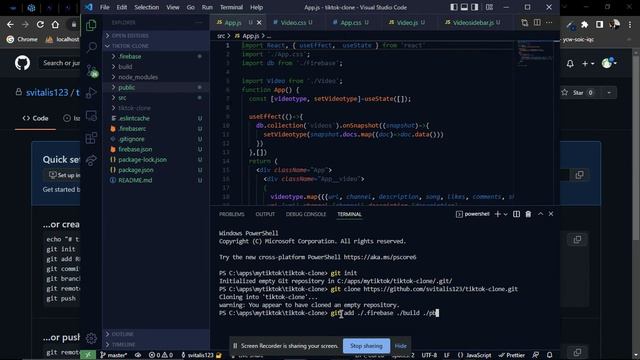Expand the Outline section
Viewport: 640px width, 360px height.
click(156, 334)
